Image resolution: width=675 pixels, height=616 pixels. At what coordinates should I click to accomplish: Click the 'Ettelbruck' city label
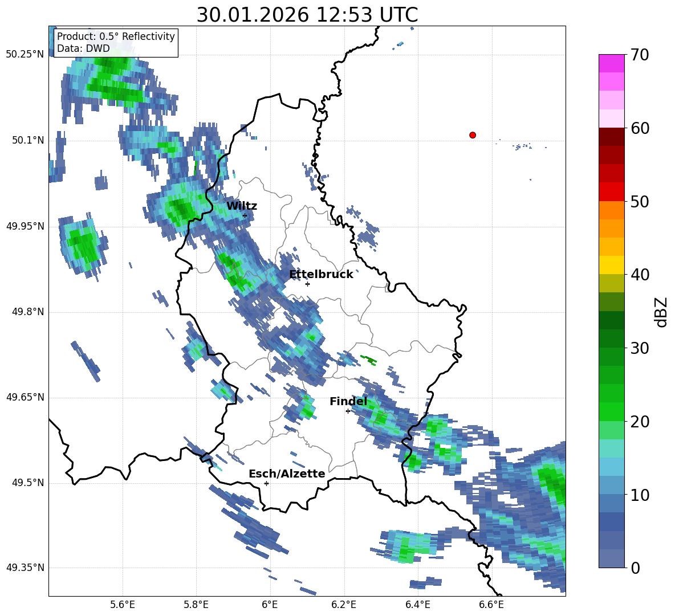(321, 274)
